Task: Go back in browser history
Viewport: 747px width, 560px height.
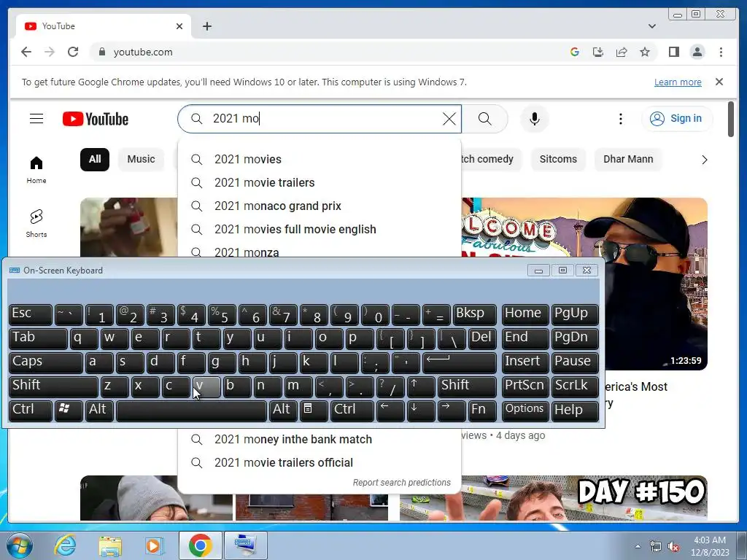Action: pyautogui.click(x=26, y=52)
